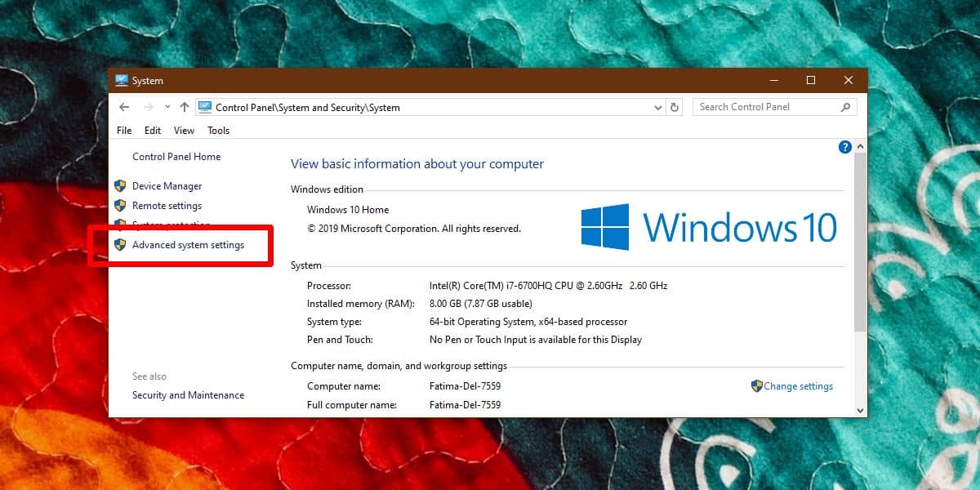Click the 'Windows 10 Home' edition text
The width and height of the screenshot is (980, 490).
point(348,210)
